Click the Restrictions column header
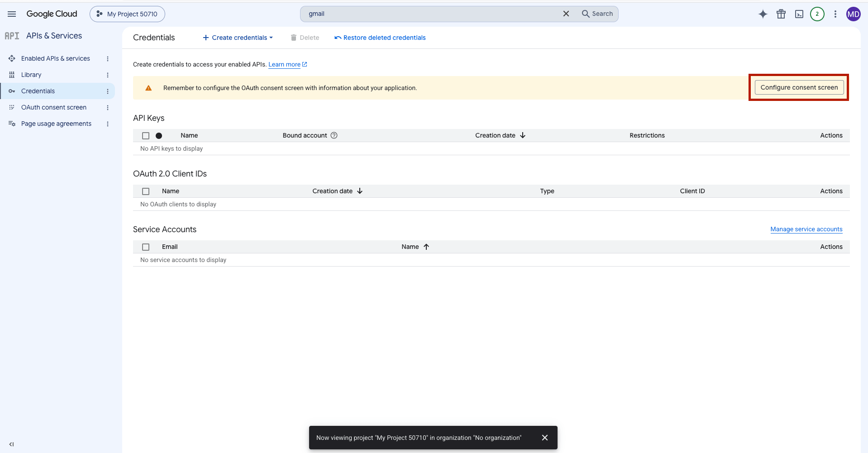The image size is (868, 453). (x=647, y=135)
